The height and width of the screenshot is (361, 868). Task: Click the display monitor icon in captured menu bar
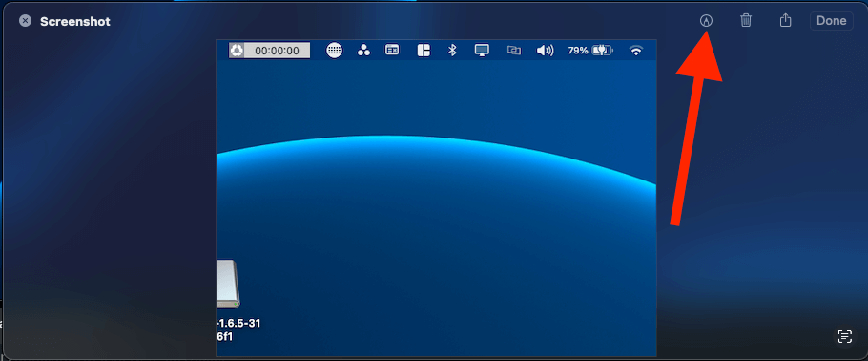482,51
